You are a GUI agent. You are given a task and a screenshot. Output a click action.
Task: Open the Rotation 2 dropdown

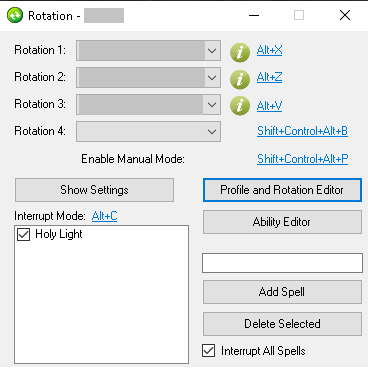point(148,78)
